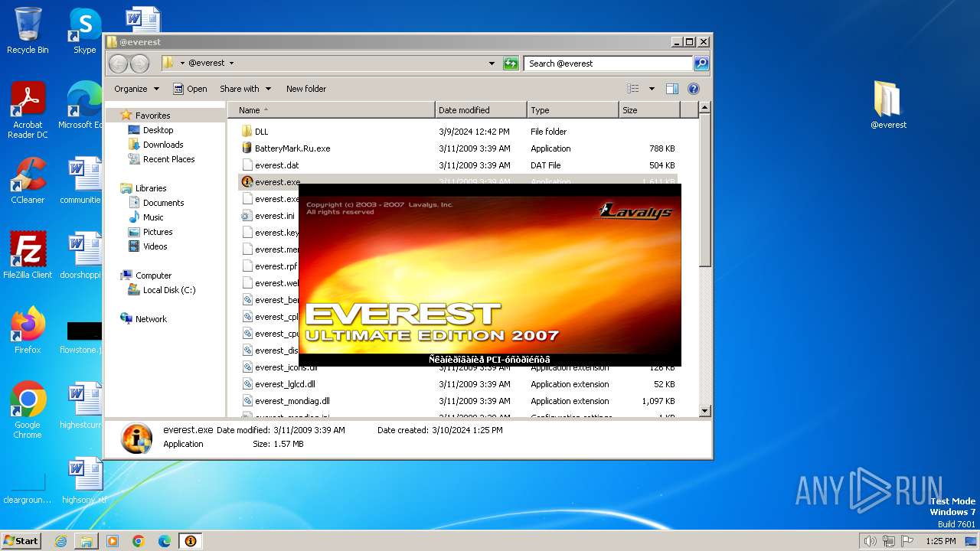The image size is (980, 551).
Task: Click Internet Explorer taskbar icon
Action: tap(60, 541)
